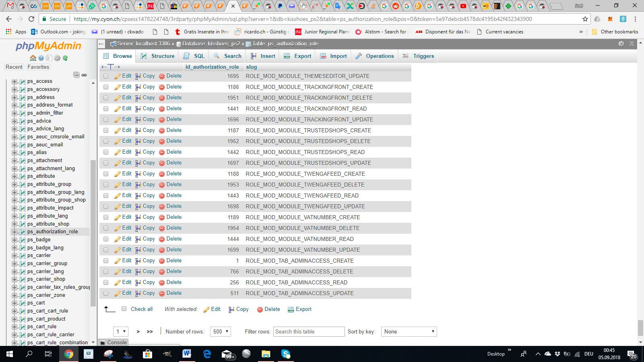Collapse the top menu bar arrow icon
This screenshot has width=644, height=362.
(632, 43)
